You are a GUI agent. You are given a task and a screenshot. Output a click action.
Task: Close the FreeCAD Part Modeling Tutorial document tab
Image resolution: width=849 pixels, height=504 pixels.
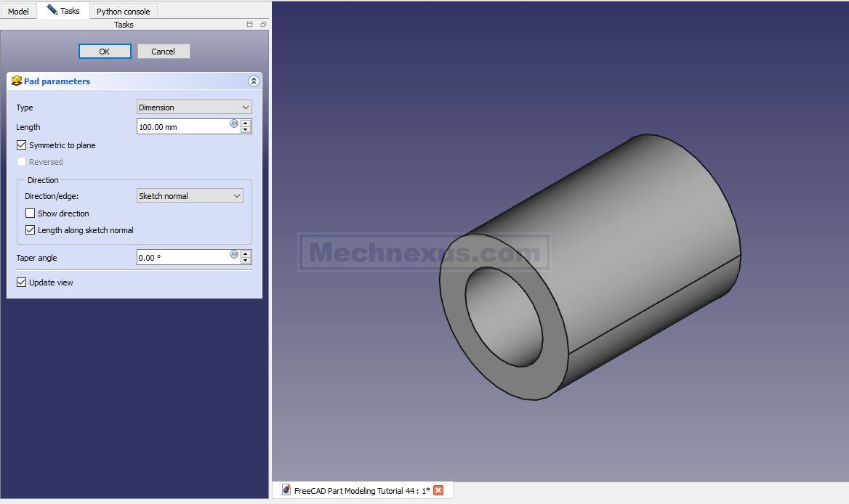tap(438, 490)
